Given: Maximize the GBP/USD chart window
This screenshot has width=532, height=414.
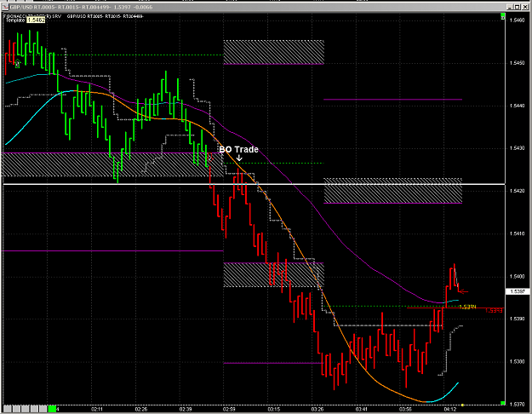Looking at the screenshot, I should coord(517,7).
